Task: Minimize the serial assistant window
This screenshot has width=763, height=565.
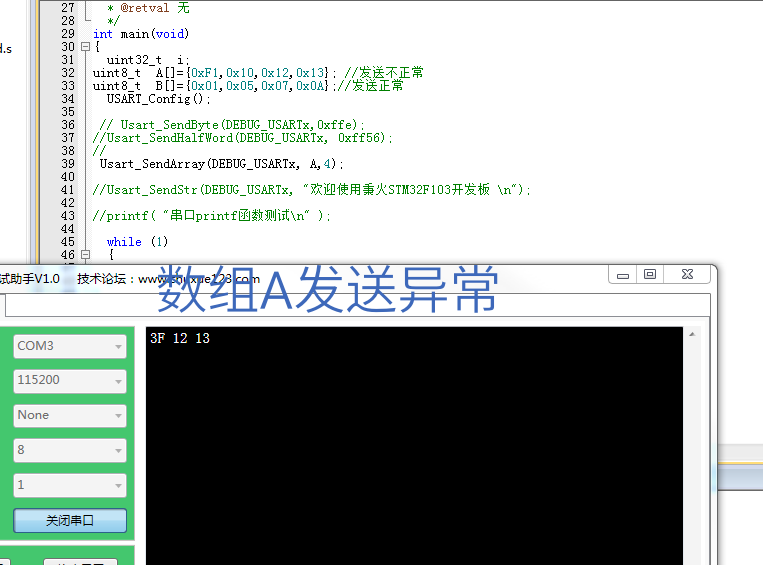Action: click(x=624, y=274)
